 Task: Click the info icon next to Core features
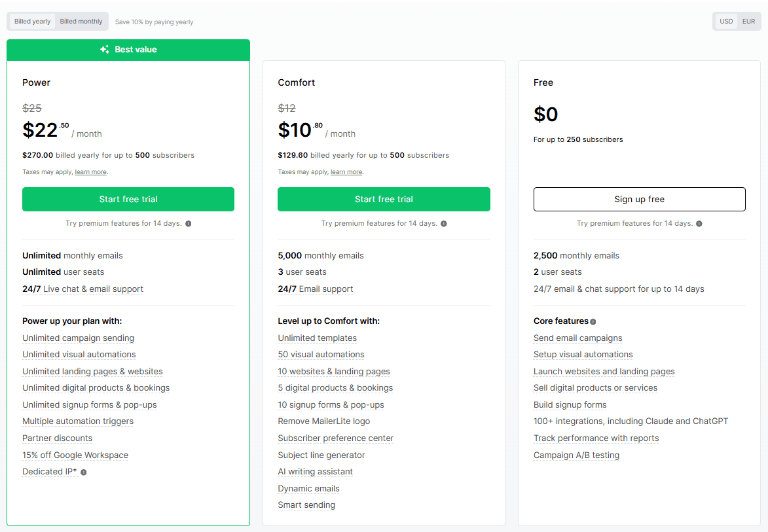click(x=593, y=322)
